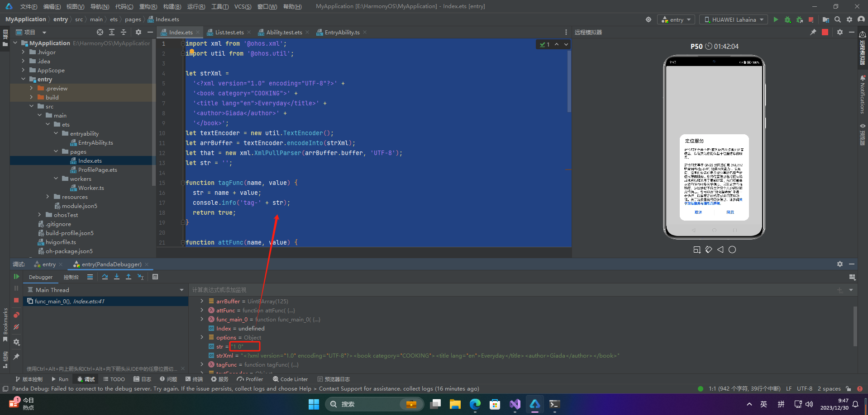868x415 pixels.
Task: Expand the arrBuffer variable
Action: [202, 301]
